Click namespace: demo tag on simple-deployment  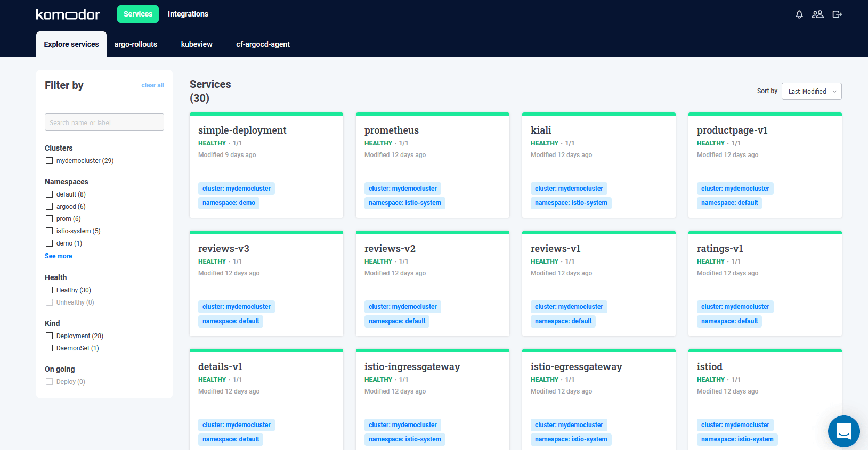pyautogui.click(x=229, y=203)
